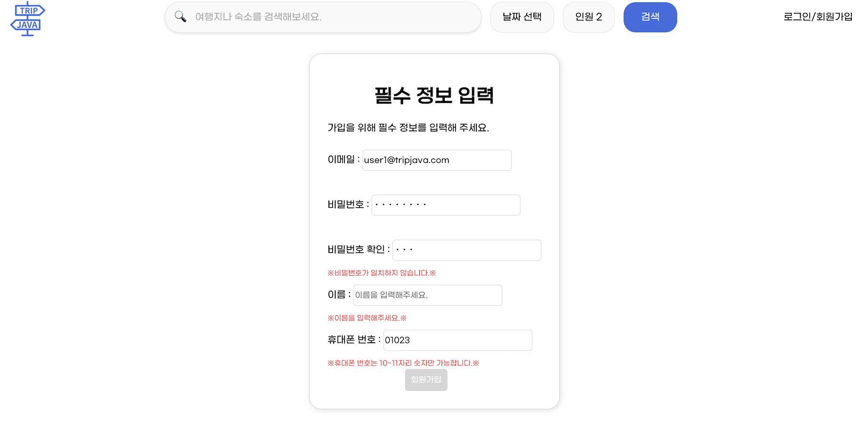Click the magnifying glass search icon
This screenshot has height=424, width=868.
(x=180, y=17)
